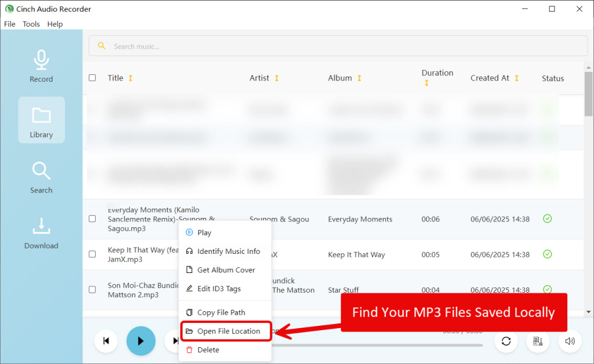Go to the Download sidebar section
Screen dimensions: 594x364
coord(41,232)
